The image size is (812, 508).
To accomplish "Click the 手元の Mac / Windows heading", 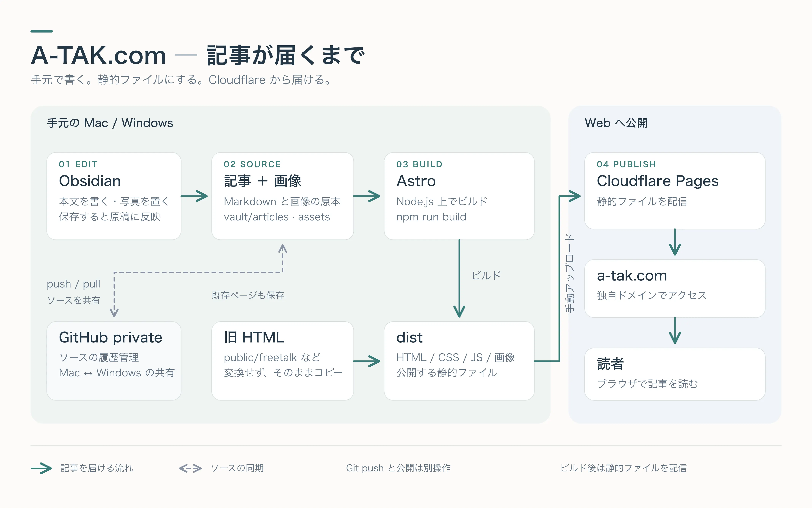I will 110,123.
